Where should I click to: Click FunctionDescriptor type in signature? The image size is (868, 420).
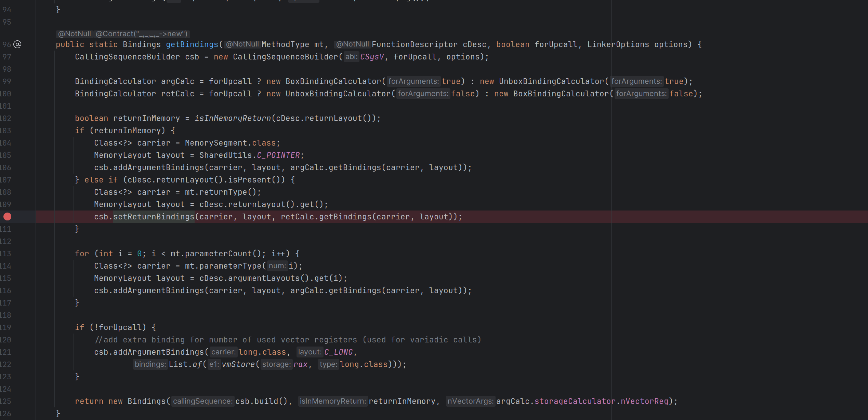pyautogui.click(x=415, y=44)
